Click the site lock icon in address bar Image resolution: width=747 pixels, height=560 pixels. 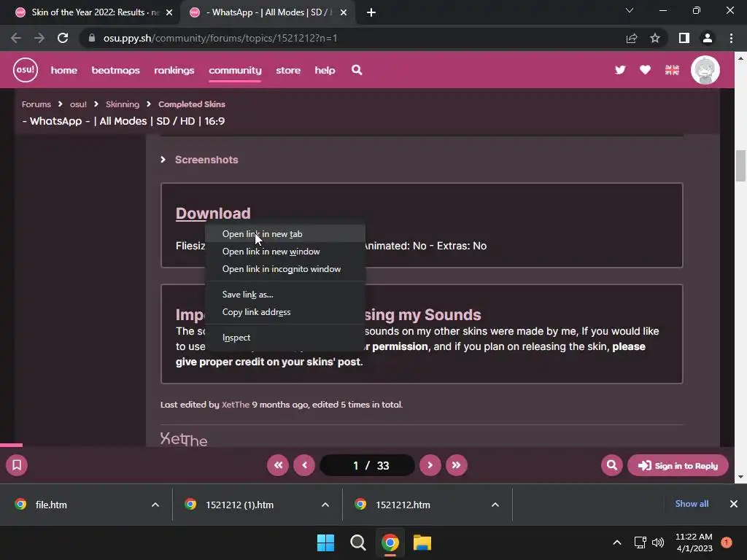[x=91, y=38]
